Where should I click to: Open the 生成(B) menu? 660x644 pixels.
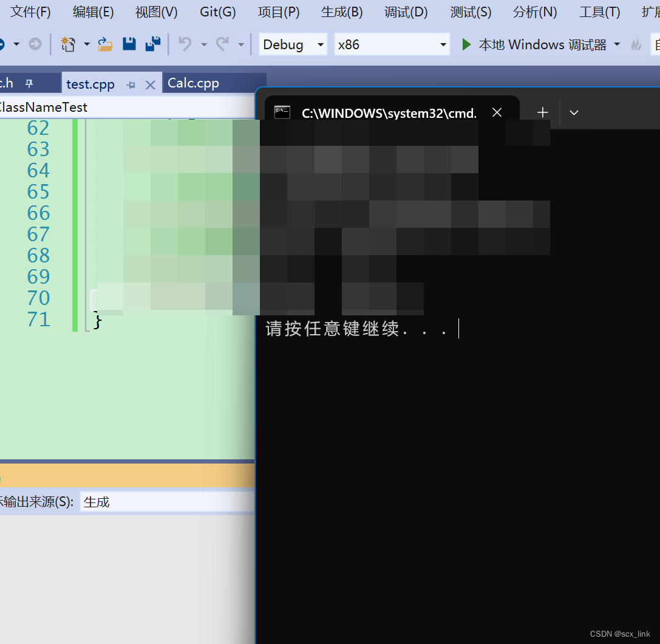click(342, 12)
